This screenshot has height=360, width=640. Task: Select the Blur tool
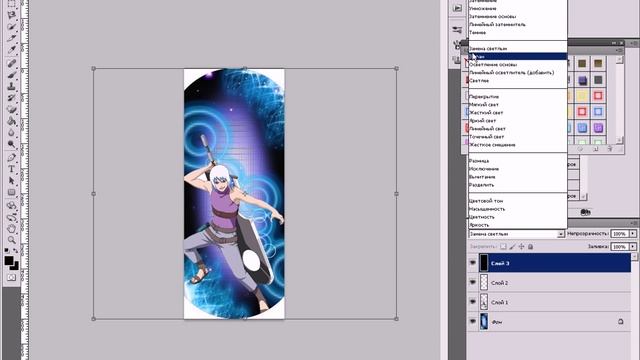coord(11,133)
